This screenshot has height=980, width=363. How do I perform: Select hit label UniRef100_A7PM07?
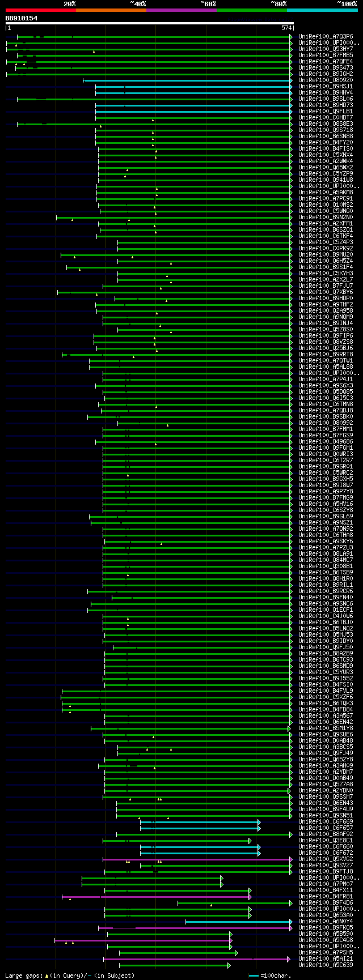(326, 884)
